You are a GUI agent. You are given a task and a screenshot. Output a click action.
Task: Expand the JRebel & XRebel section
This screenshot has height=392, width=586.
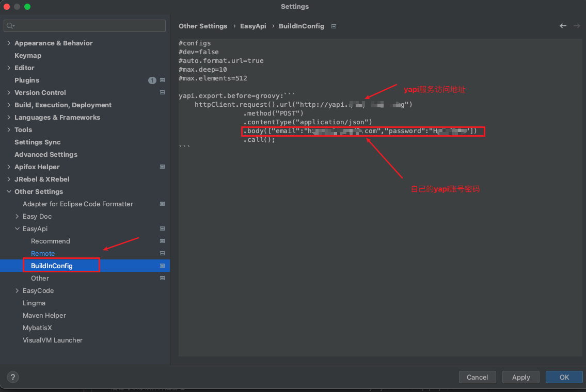tap(9, 179)
